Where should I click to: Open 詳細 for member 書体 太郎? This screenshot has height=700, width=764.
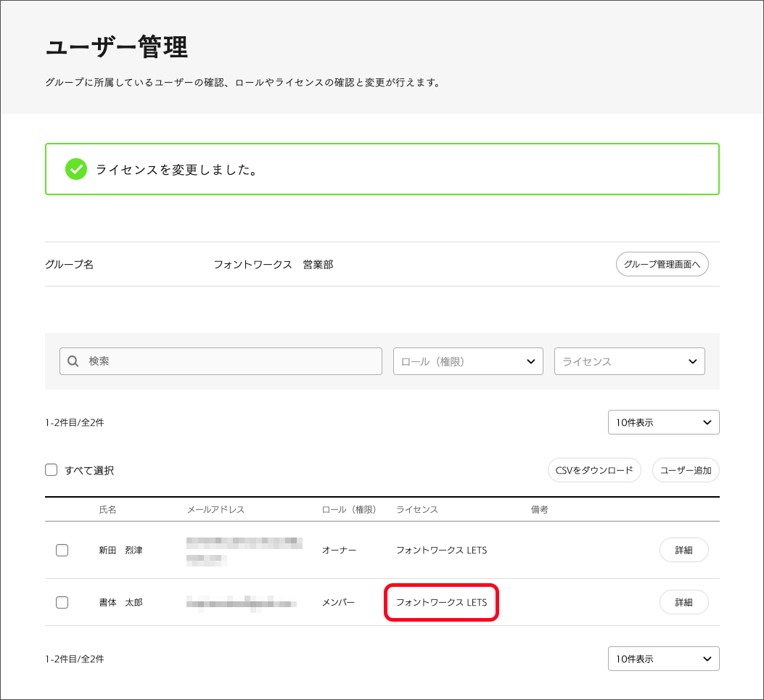point(683,602)
